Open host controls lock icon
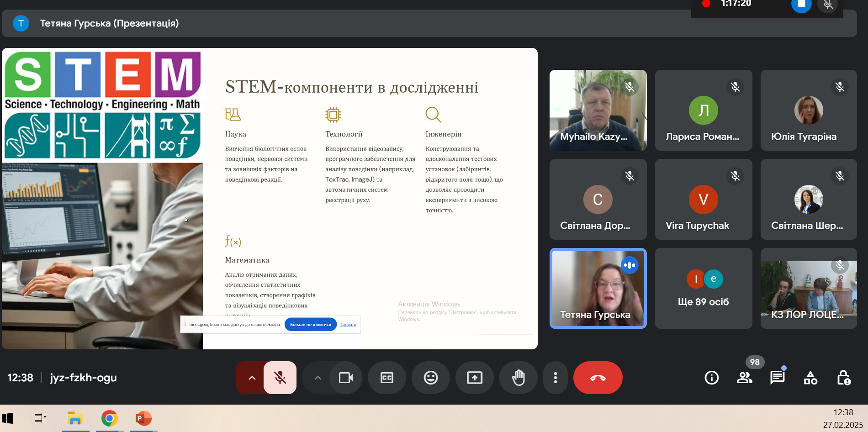Screen dimensions: 868x432 coord(843,378)
